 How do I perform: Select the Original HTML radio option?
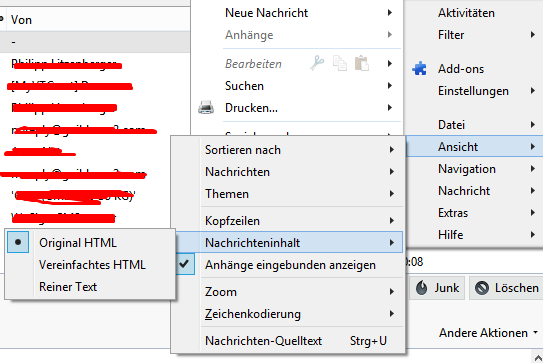pos(90,242)
